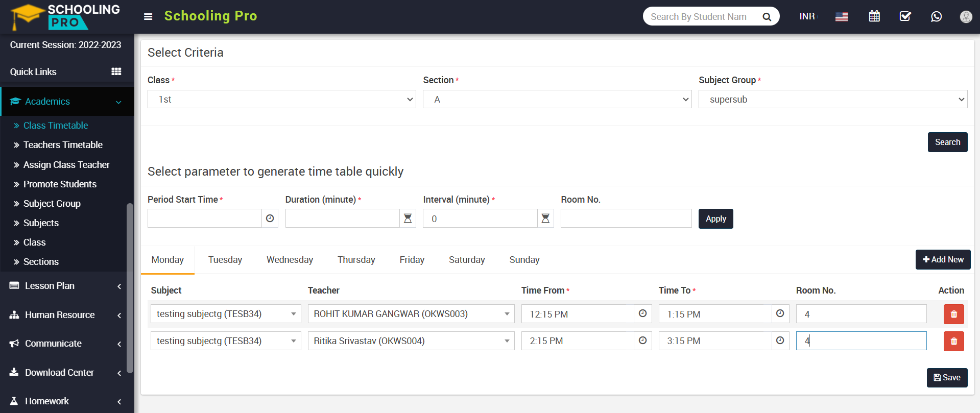980x413 pixels.
Task: Click the Add New button
Action: (x=943, y=259)
